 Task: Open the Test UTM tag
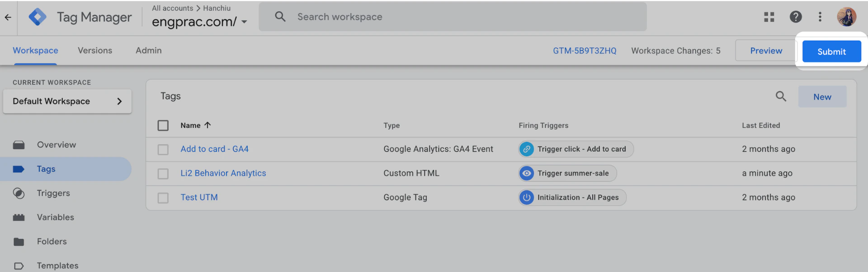pyautogui.click(x=199, y=197)
